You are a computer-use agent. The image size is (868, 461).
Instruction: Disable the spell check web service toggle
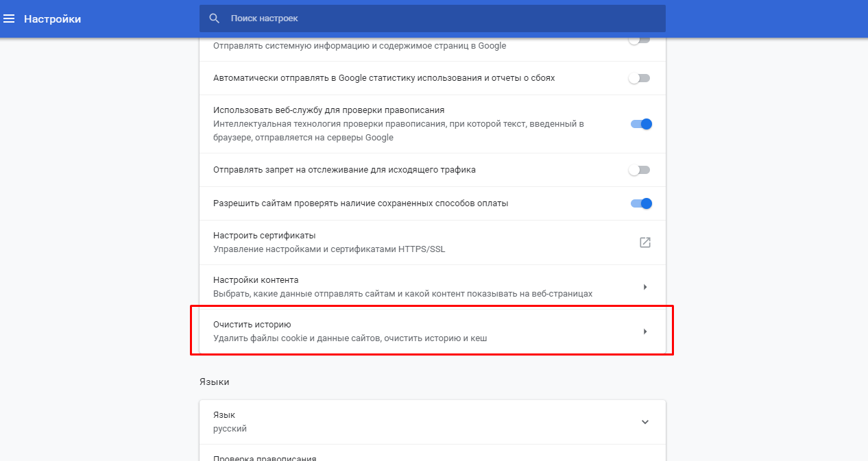640,124
